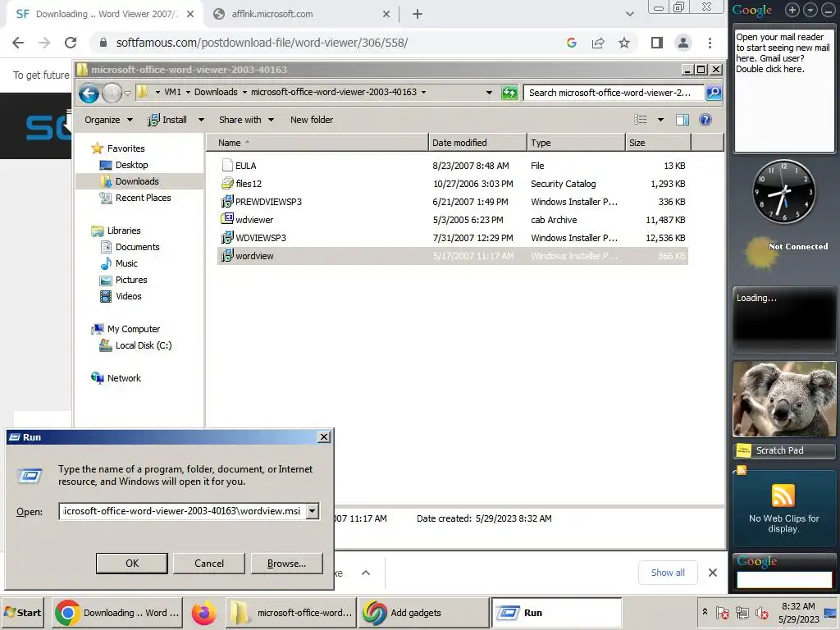
Task: Select the PREWDVIEWSP3 installer icon
Action: pyautogui.click(x=227, y=202)
